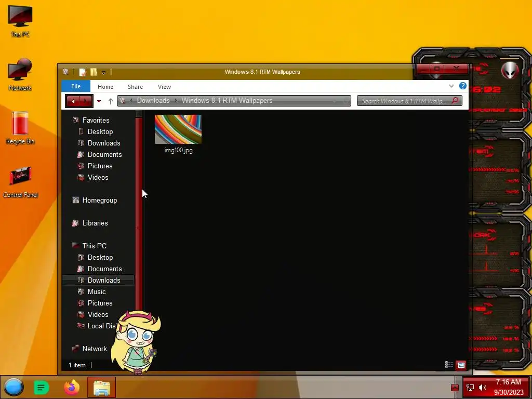Open the network status tray icon
This screenshot has width=532, height=399.
coord(470,387)
